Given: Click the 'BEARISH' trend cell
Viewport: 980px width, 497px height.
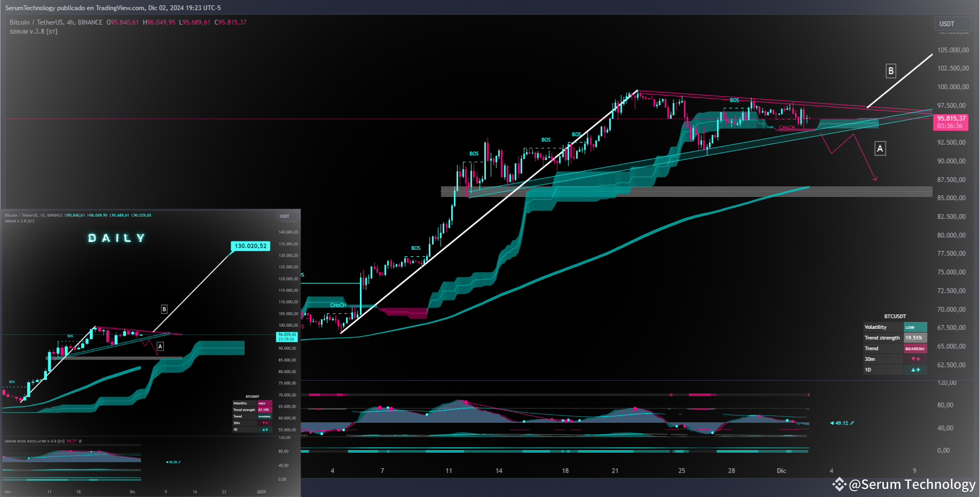Looking at the screenshot, I should click(x=915, y=349).
